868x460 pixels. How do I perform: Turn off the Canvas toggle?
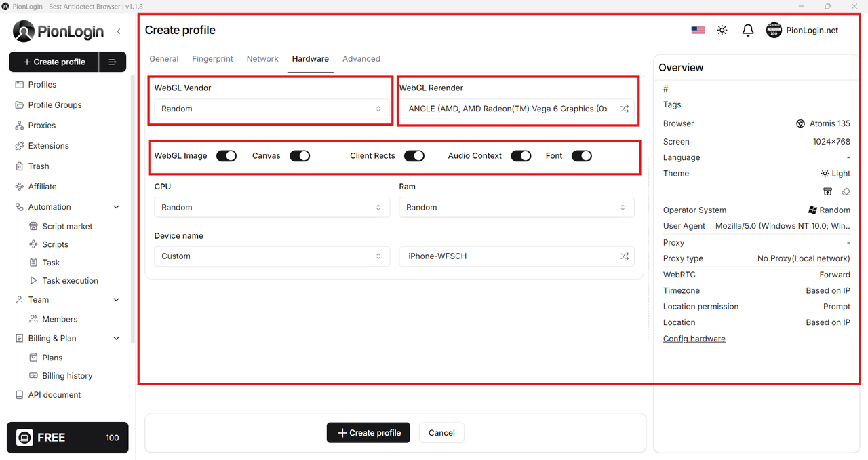(x=300, y=156)
